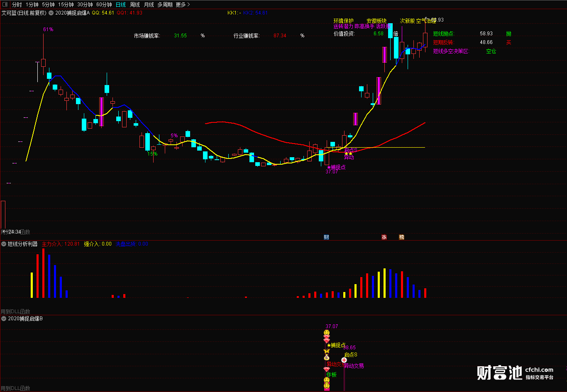This screenshot has height=392, width=567.
Task: Switch to the 60分钟 period tab
Action: [104, 5]
